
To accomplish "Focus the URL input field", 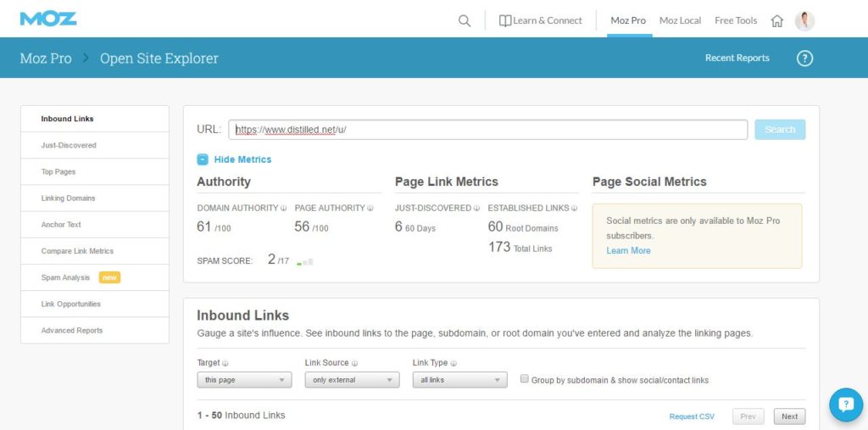I will 487,130.
